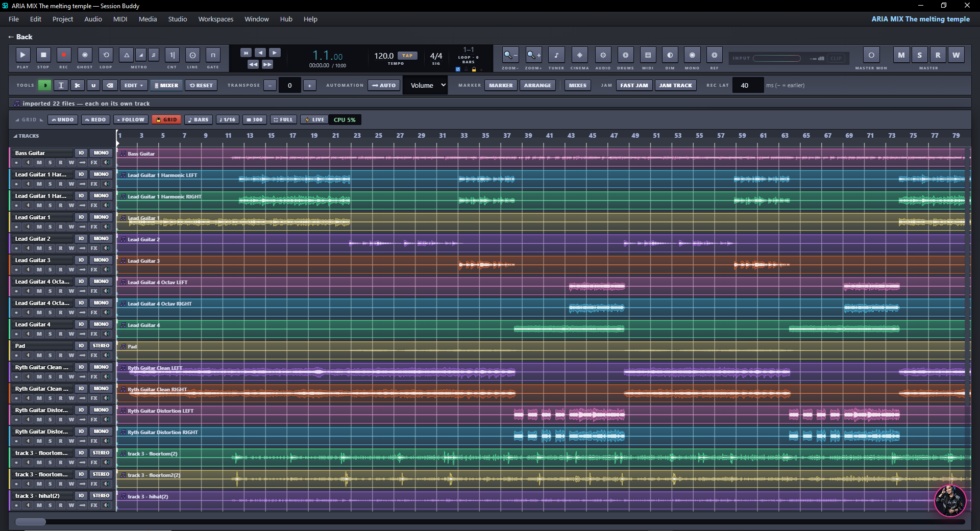Open the MIDI panel icon
980x531 pixels.
click(648, 55)
